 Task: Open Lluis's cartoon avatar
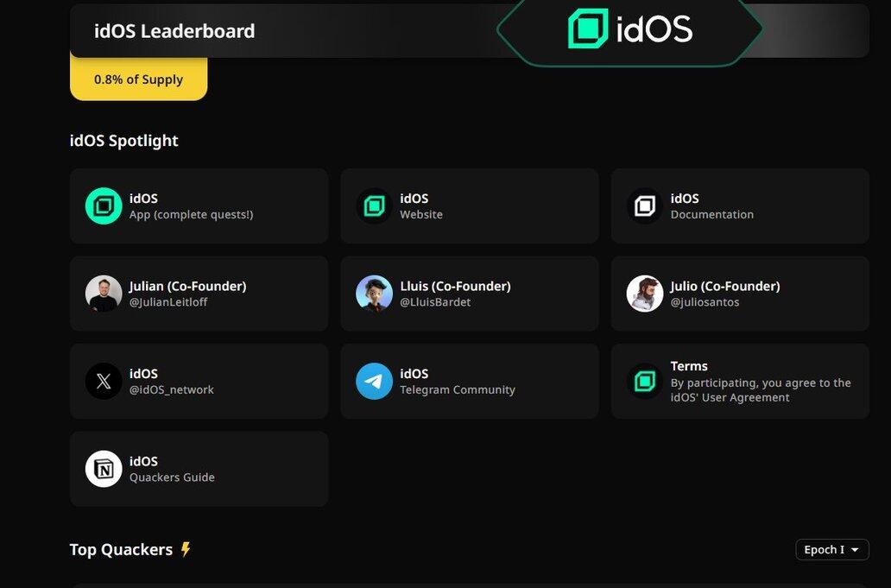click(374, 294)
